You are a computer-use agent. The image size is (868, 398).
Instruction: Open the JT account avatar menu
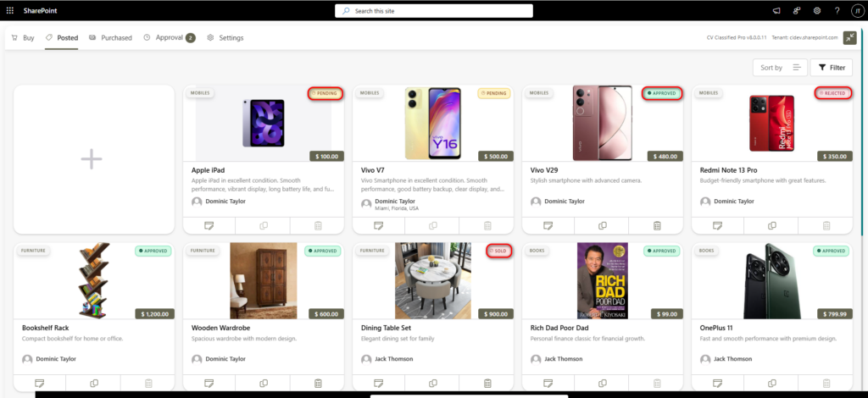(x=857, y=10)
